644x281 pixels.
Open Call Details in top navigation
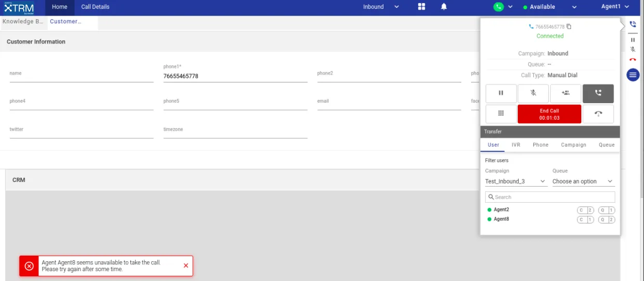(x=95, y=7)
